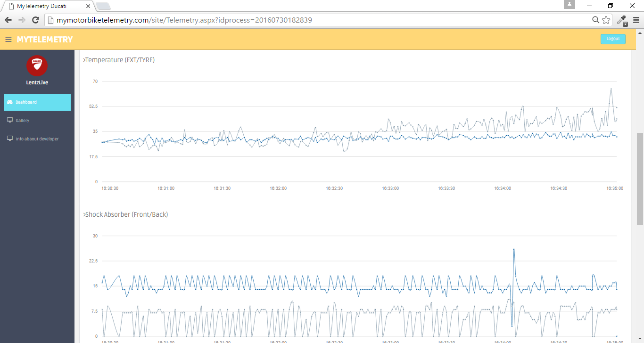Click the Dashboard speedometer icon
This screenshot has width=644, height=343.
tap(10, 102)
